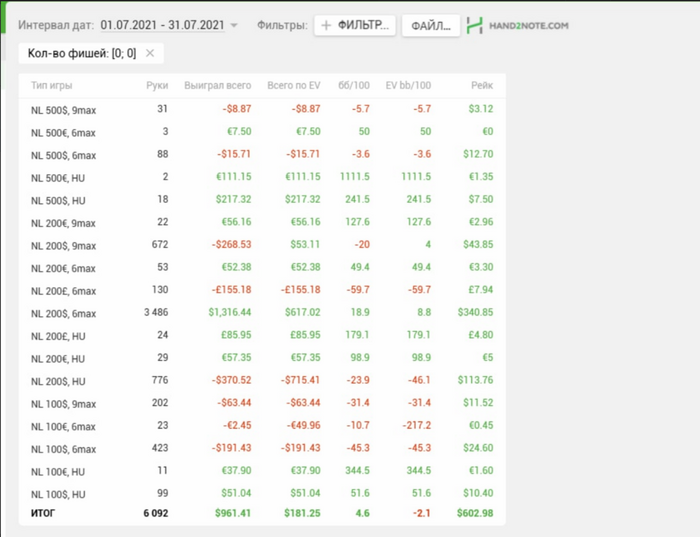Click EV value -$715.41
This screenshot has width=700, height=537.
(x=300, y=380)
